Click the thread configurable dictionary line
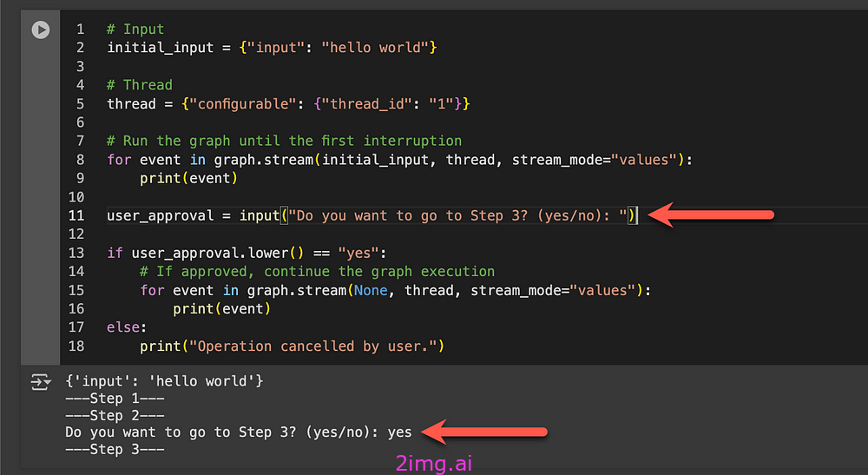868x475 pixels. 288,103
